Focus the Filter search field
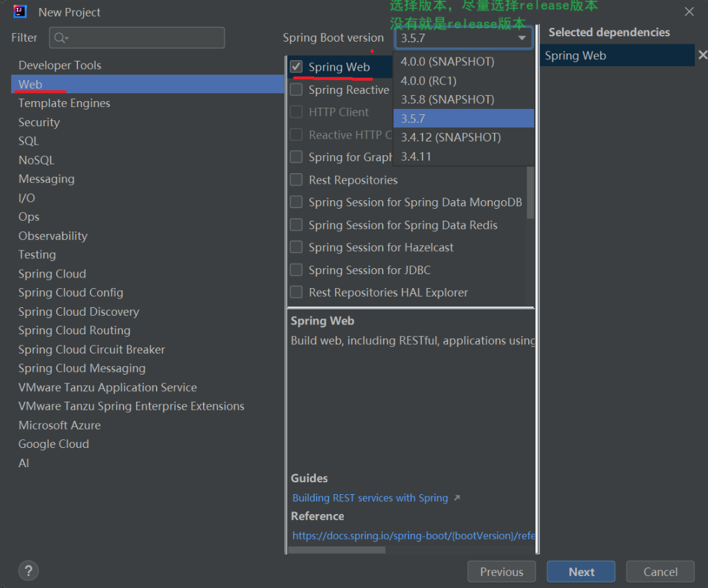This screenshot has width=708, height=588. [137, 38]
